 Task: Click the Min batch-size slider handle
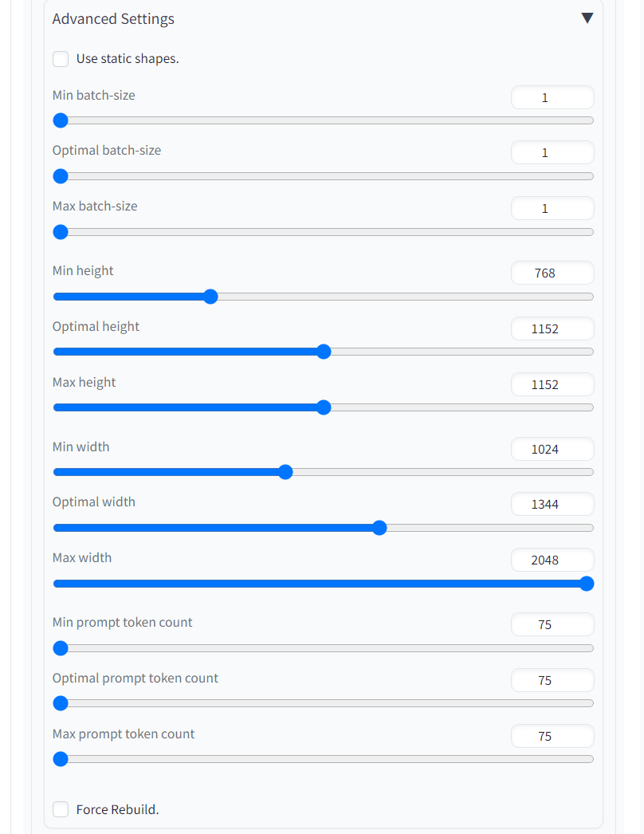[x=61, y=120]
